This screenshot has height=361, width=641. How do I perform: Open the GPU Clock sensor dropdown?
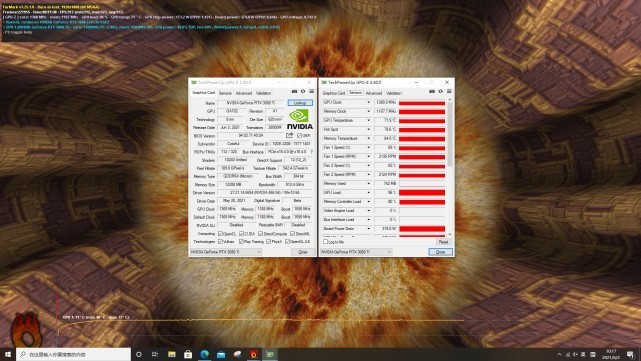point(368,102)
